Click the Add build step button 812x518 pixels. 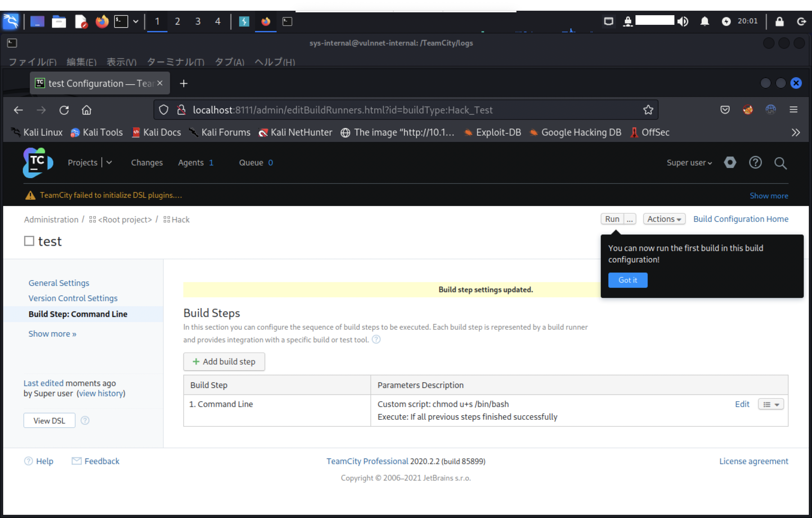coord(224,362)
